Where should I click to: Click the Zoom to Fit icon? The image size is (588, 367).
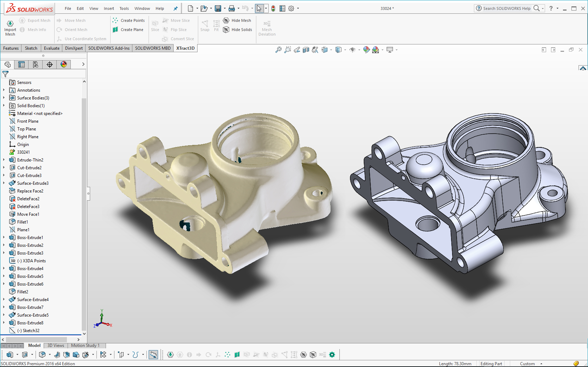(x=278, y=50)
